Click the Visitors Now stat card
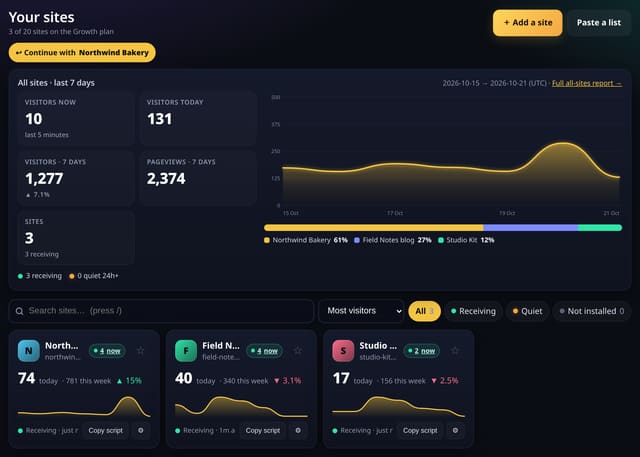This screenshot has height=457, width=640. point(76,119)
